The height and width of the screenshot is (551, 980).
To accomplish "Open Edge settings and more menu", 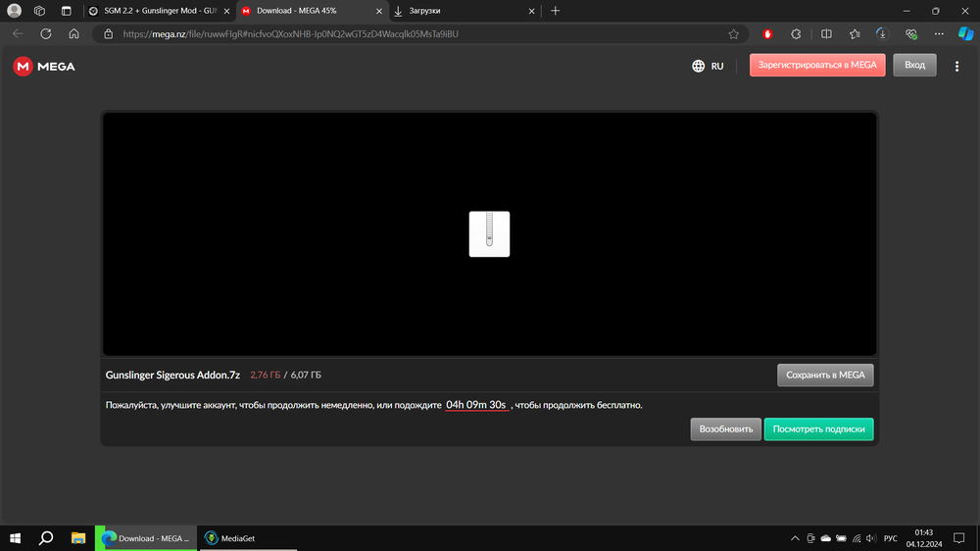I will point(939,33).
